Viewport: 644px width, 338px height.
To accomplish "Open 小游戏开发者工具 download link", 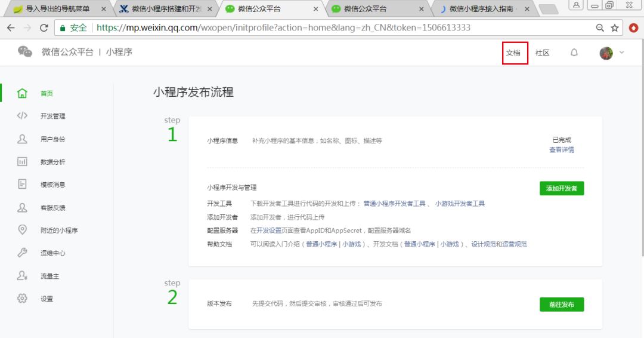I will [460, 204].
